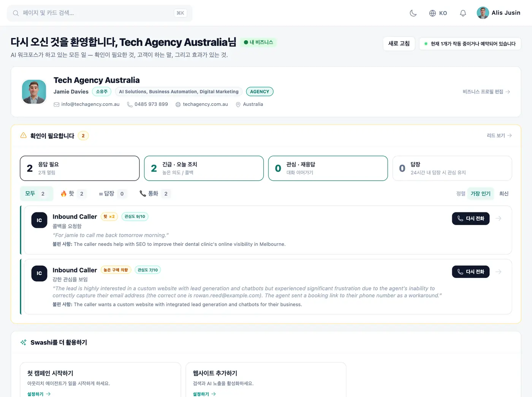This screenshot has height=397, width=532.
Task: Click the 새로 고침 button
Action: (x=399, y=44)
